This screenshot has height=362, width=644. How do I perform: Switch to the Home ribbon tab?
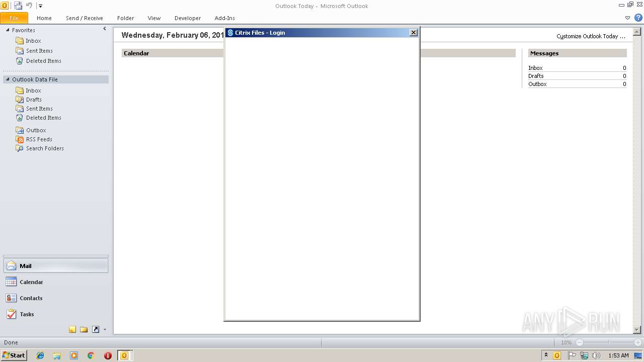(44, 18)
